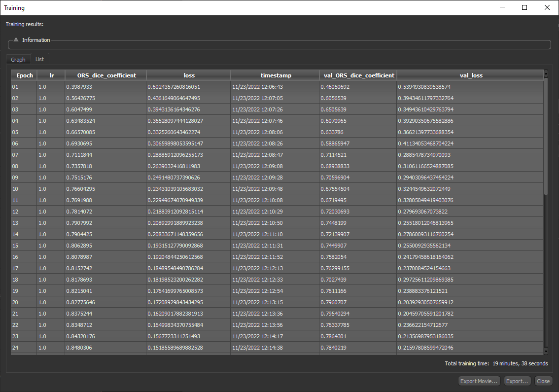559x392 pixels.
Task: Maximize the Training window
Action: click(524, 7)
